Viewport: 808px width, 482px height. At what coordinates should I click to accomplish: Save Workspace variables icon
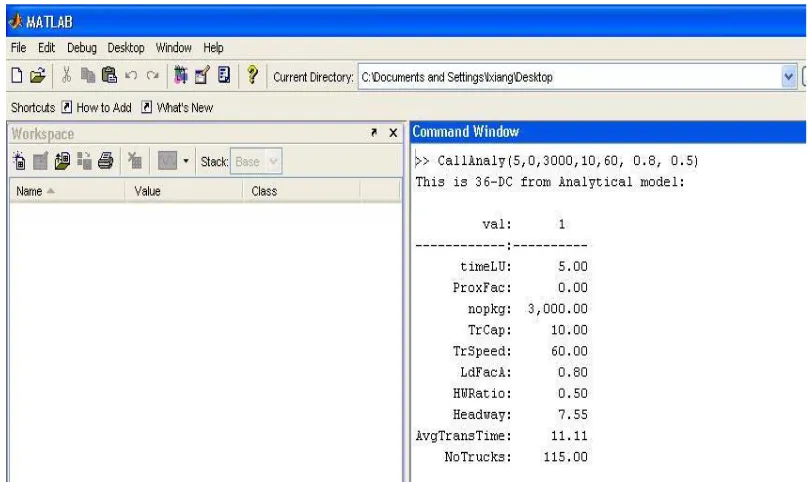pos(84,161)
